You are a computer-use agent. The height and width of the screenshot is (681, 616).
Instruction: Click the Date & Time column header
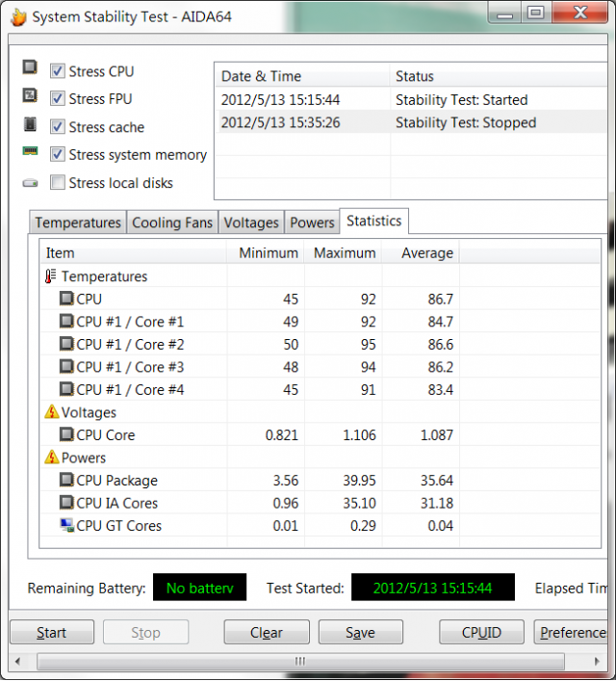tap(302, 76)
